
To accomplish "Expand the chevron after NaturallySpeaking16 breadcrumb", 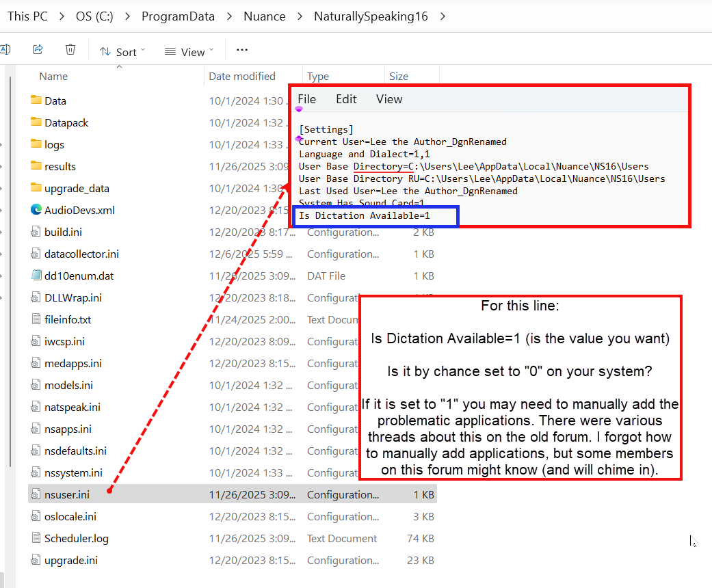I will pyautogui.click(x=443, y=16).
